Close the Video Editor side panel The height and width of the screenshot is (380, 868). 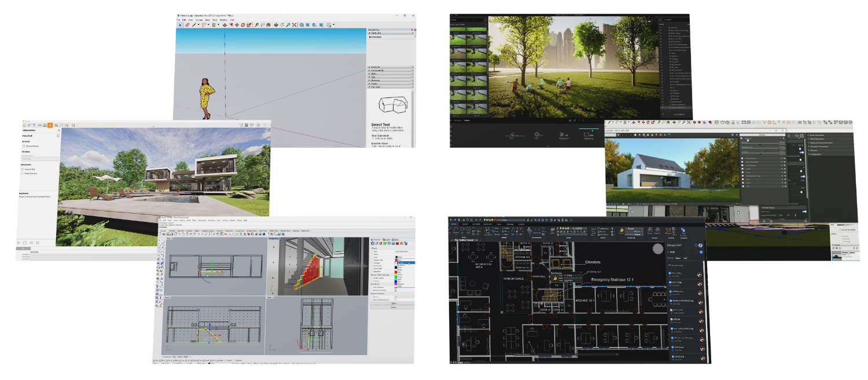point(58,131)
